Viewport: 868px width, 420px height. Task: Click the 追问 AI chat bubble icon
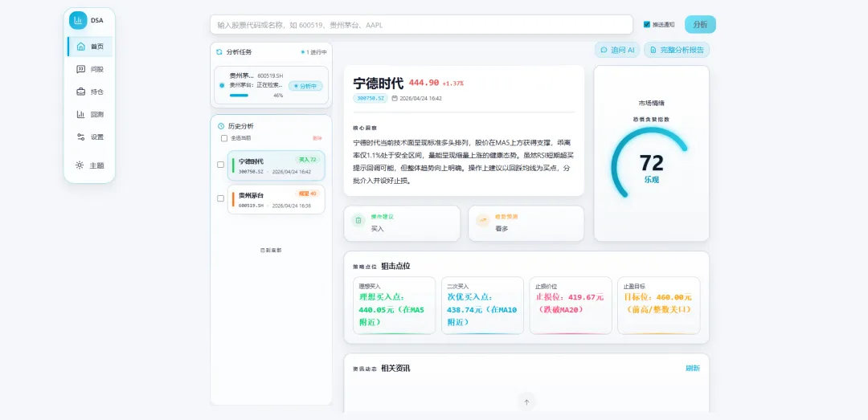point(604,50)
